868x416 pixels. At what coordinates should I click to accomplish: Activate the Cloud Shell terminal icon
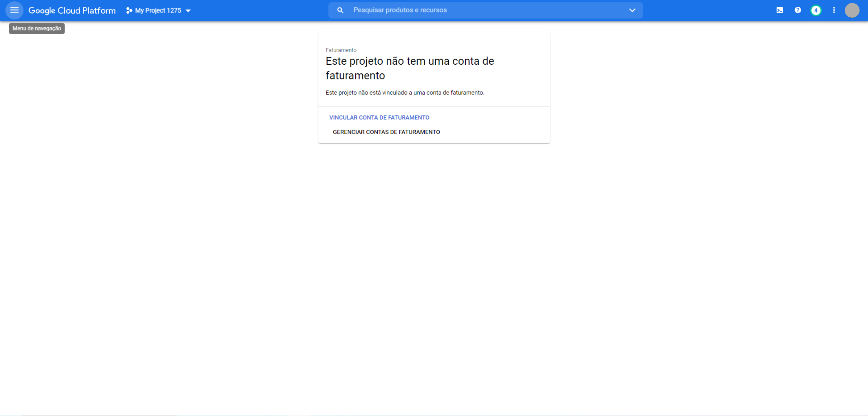click(780, 10)
